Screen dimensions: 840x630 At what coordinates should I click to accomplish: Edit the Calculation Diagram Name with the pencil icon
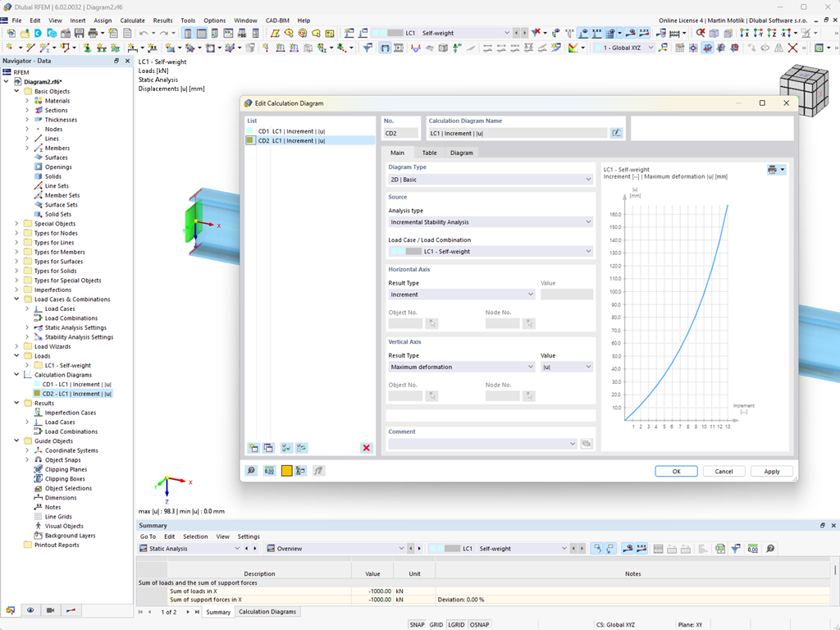tap(616, 132)
